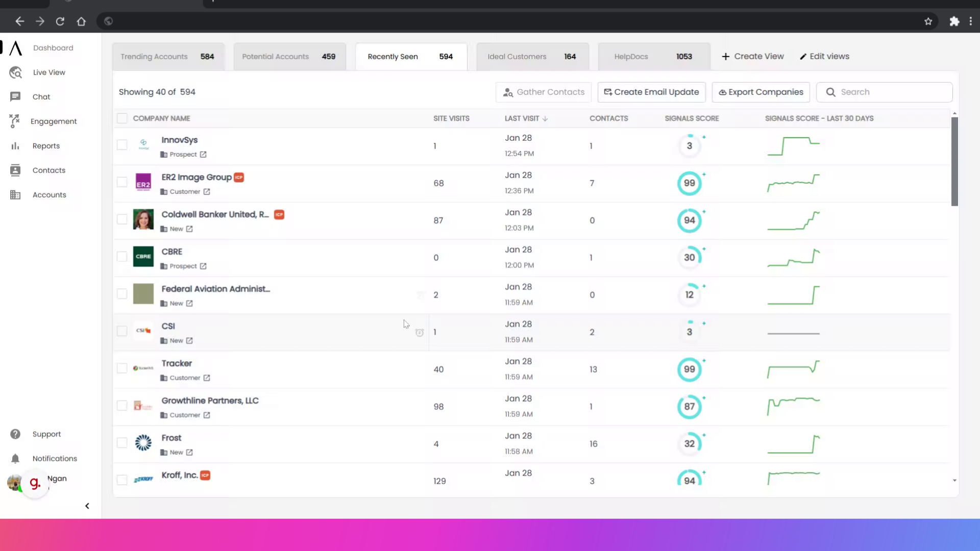Click the scroll down arrow of table
The width and height of the screenshot is (980, 551).
pos(954,481)
